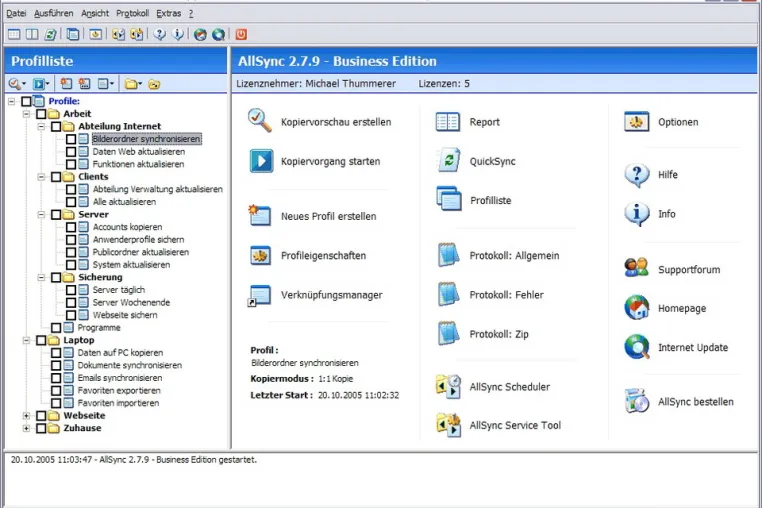Click the QuickSync link in the main panel
This screenshot has height=508, width=762.
(x=492, y=161)
